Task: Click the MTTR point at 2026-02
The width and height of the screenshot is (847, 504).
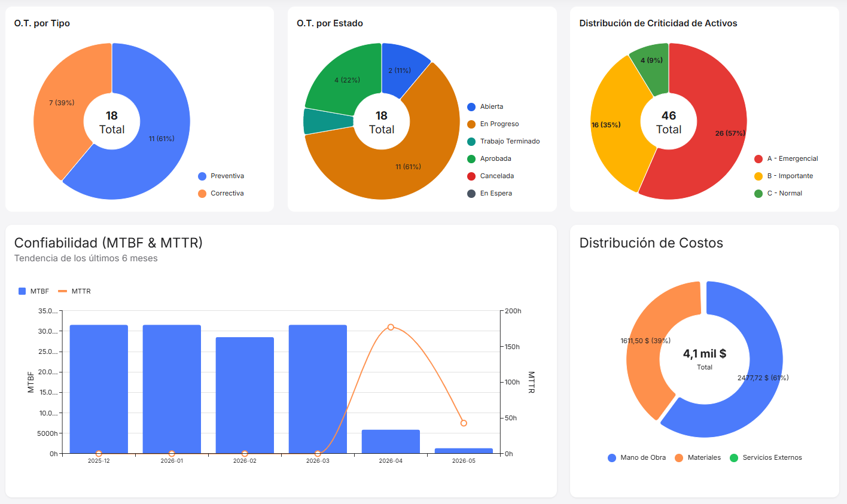Action: click(x=245, y=454)
